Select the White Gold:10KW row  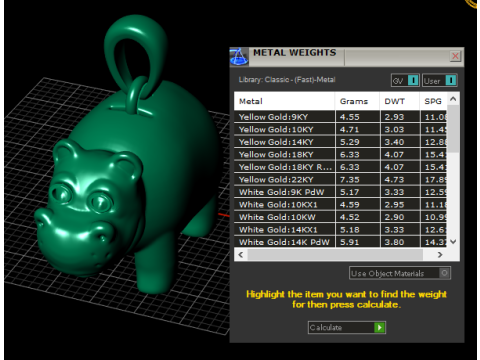pyautogui.click(x=340, y=217)
